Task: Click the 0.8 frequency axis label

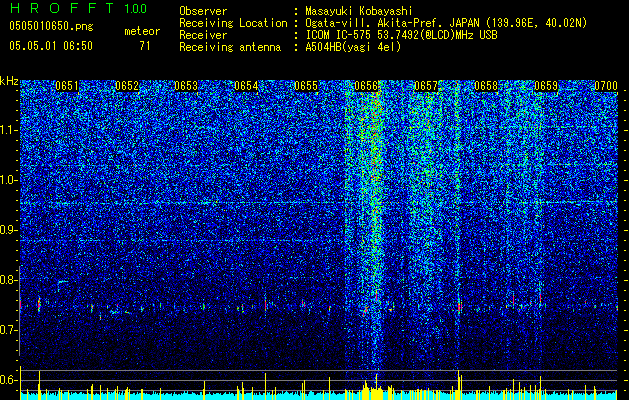Action: click(8, 280)
